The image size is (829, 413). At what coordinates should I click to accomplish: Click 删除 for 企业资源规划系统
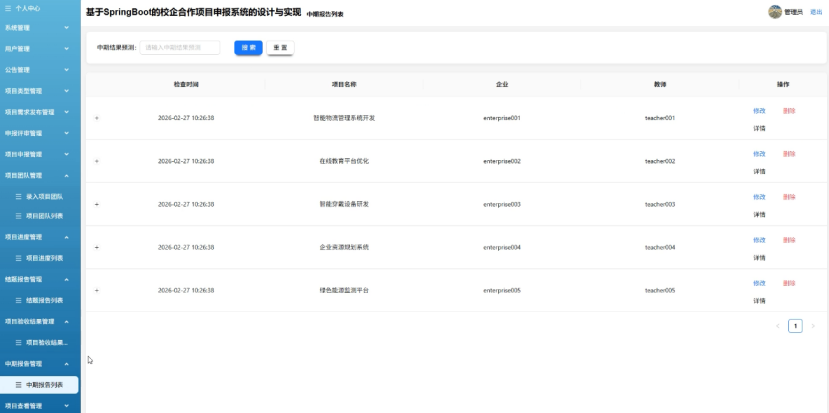click(789, 240)
